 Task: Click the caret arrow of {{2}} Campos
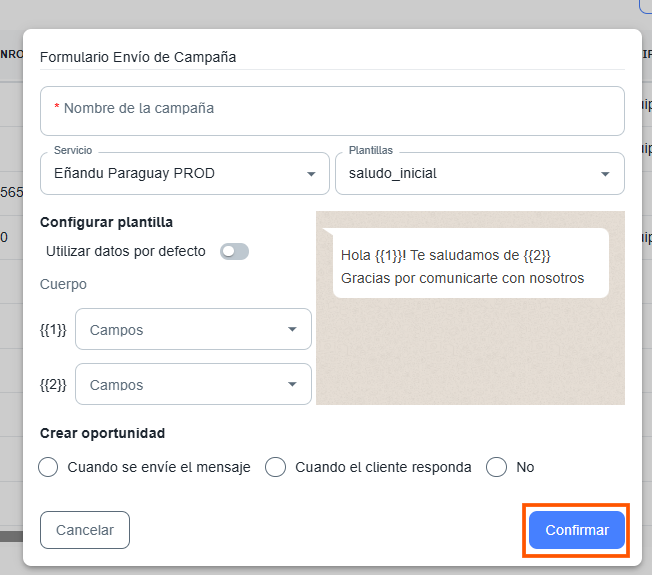[292, 384]
